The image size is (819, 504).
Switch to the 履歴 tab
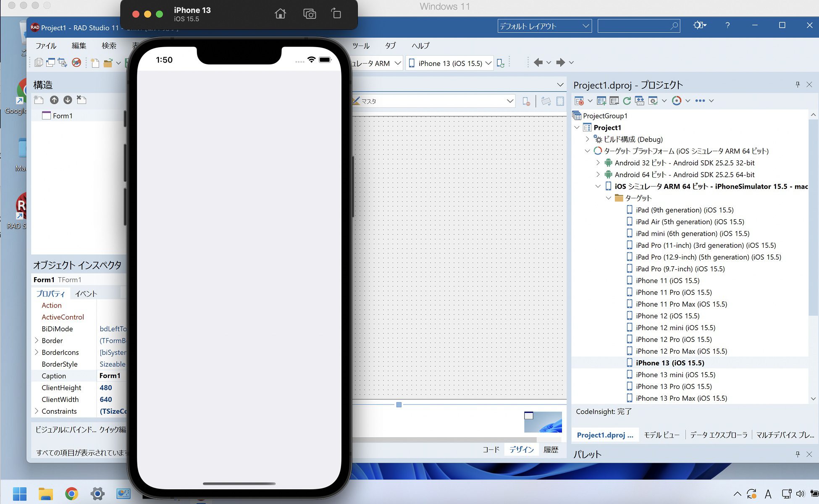coord(551,449)
